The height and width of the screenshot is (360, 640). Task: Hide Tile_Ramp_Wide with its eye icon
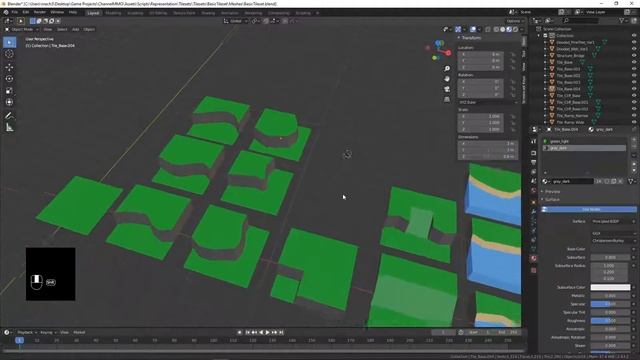point(634,122)
